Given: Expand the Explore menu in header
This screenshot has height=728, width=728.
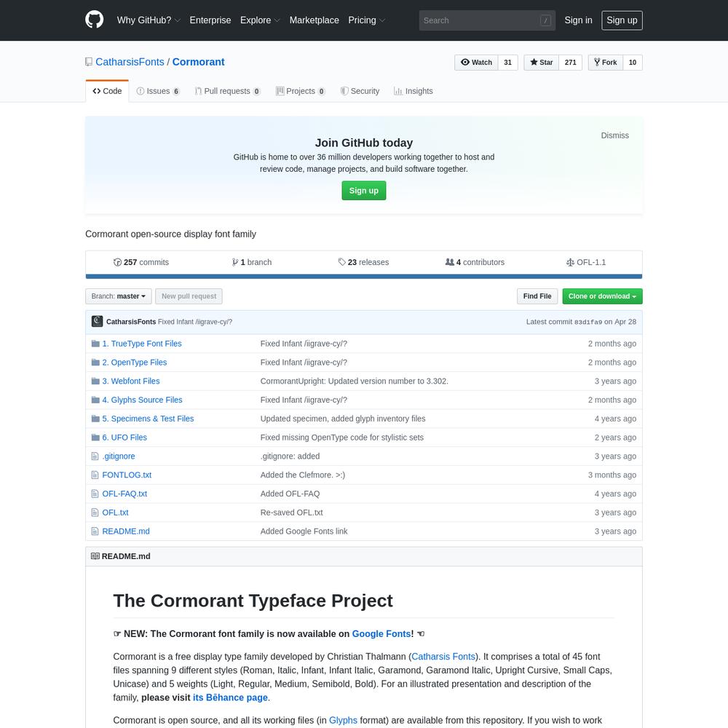Looking at the screenshot, I should pos(260,20).
